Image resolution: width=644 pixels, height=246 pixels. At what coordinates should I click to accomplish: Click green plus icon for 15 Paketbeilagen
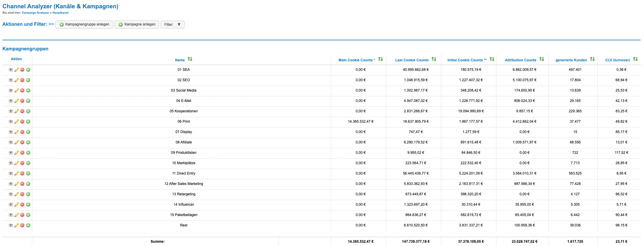pyautogui.click(x=28, y=215)
